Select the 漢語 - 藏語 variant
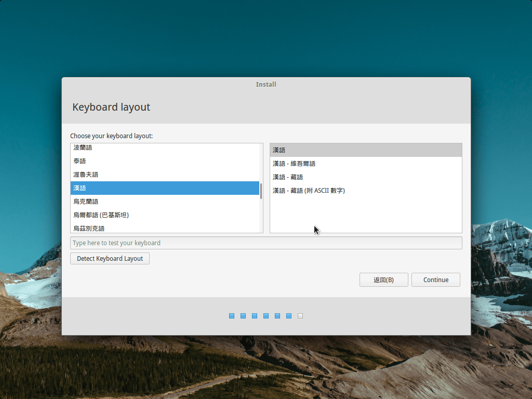 point(288,177)
